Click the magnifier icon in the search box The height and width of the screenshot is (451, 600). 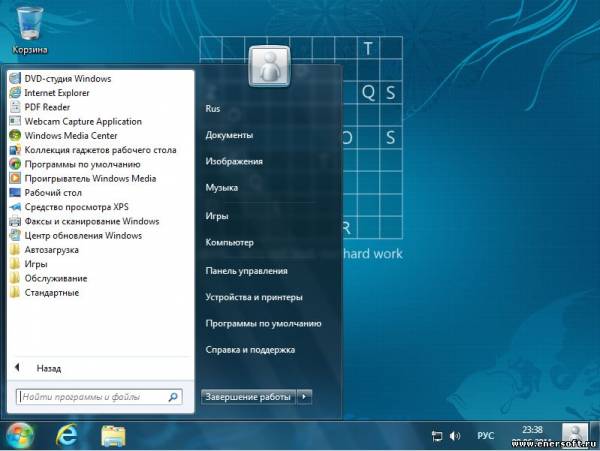(x=173, y=397)
